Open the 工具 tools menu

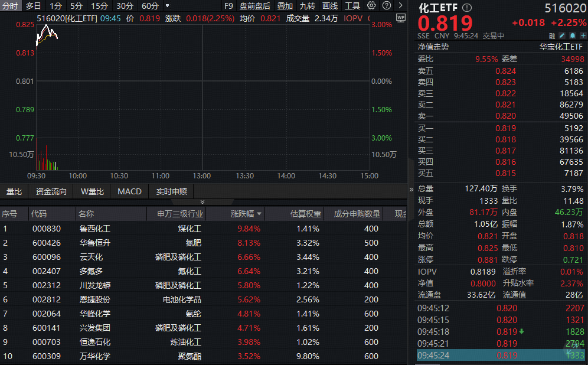pos(352,6)
